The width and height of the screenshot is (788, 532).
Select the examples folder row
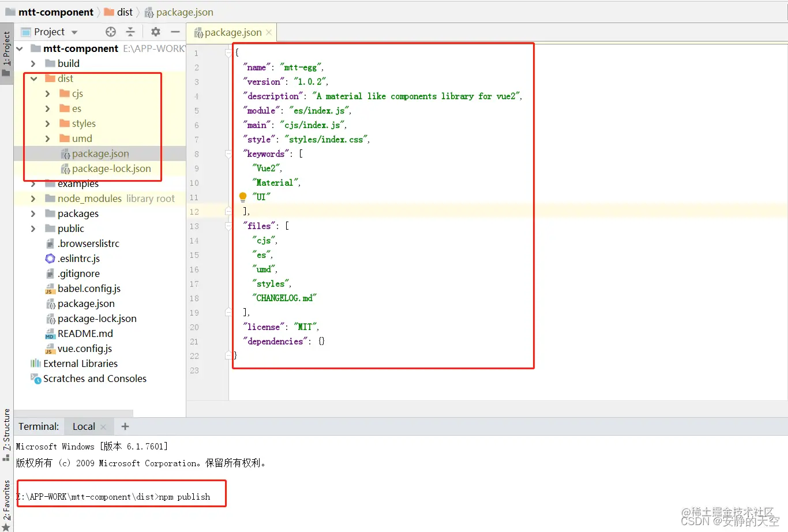pos(100,183)
